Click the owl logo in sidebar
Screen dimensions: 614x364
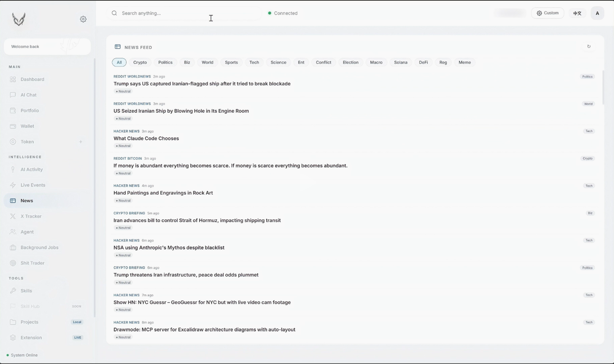tap(19, 19)
